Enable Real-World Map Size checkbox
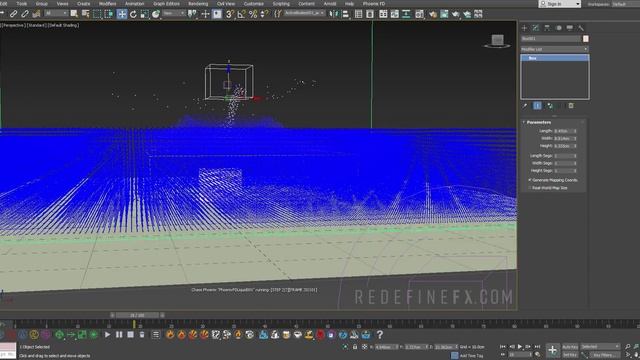 pyautogui.click(x=530, y=188)
